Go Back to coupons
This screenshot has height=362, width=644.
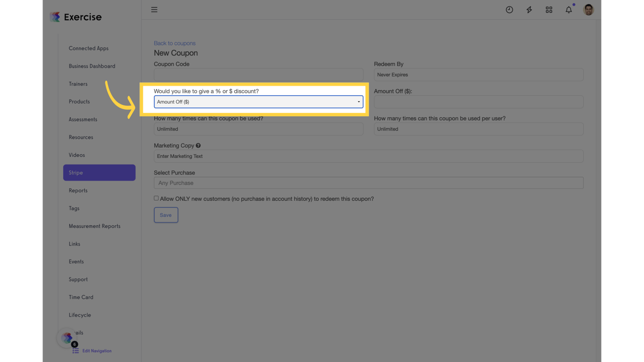click(174, 43)
